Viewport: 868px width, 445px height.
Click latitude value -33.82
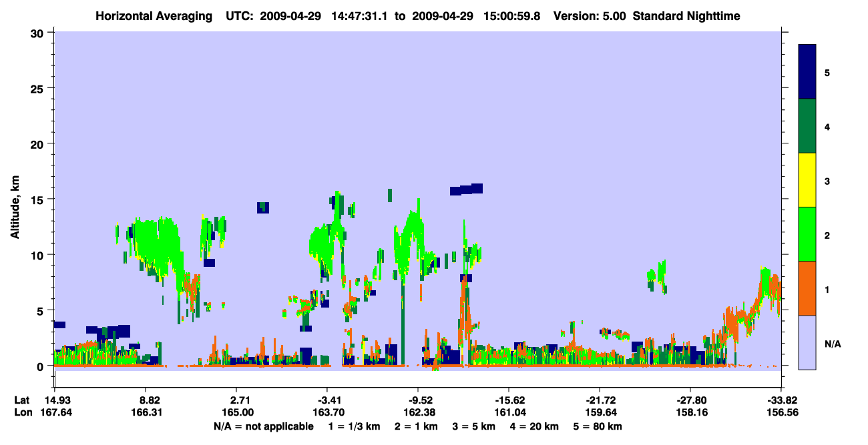[x=782, y=400]
